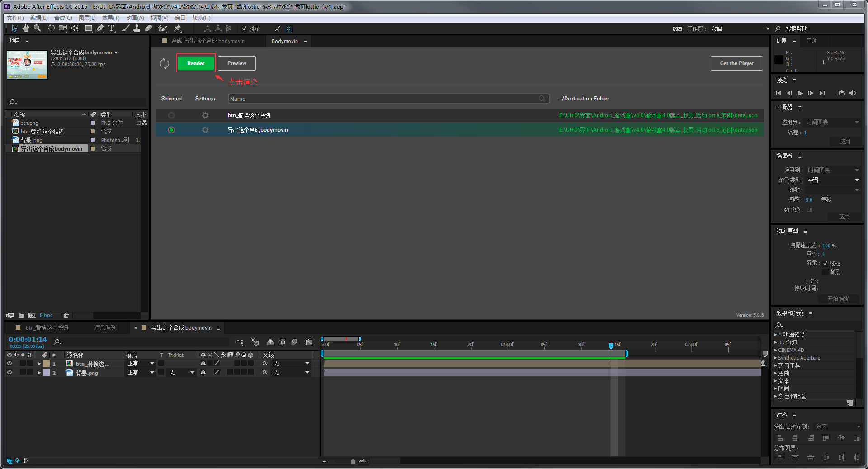Open the 杂色类型 平滑 dropdown
Viewport: 868px width, 469px height.
[x=833, y=180]
